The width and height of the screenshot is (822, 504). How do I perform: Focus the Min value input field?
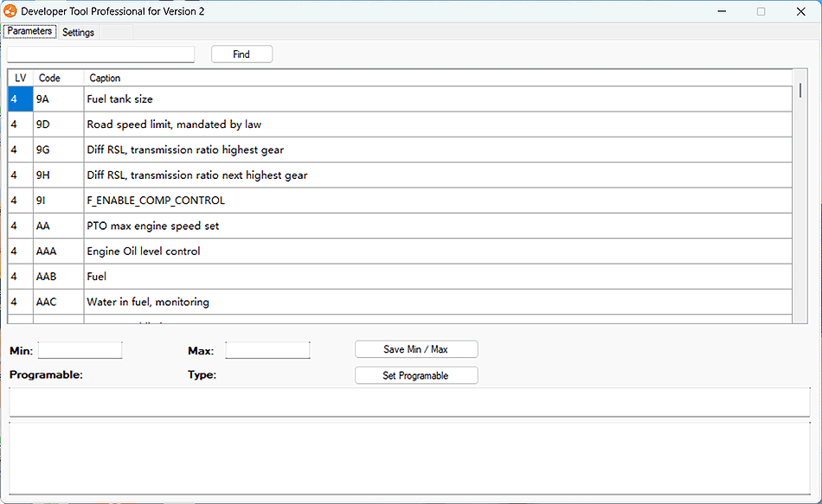(80, 350)
